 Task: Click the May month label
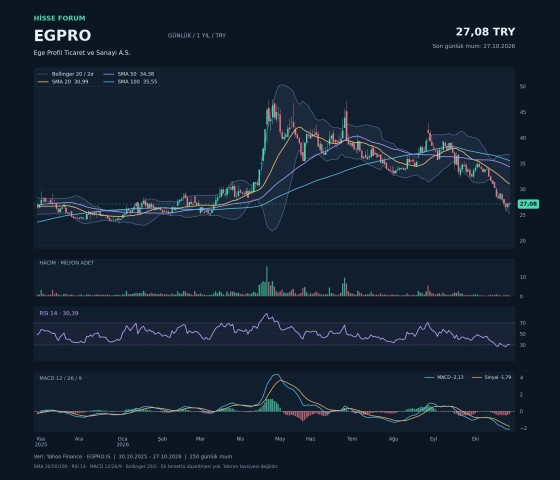coord(280,439)
